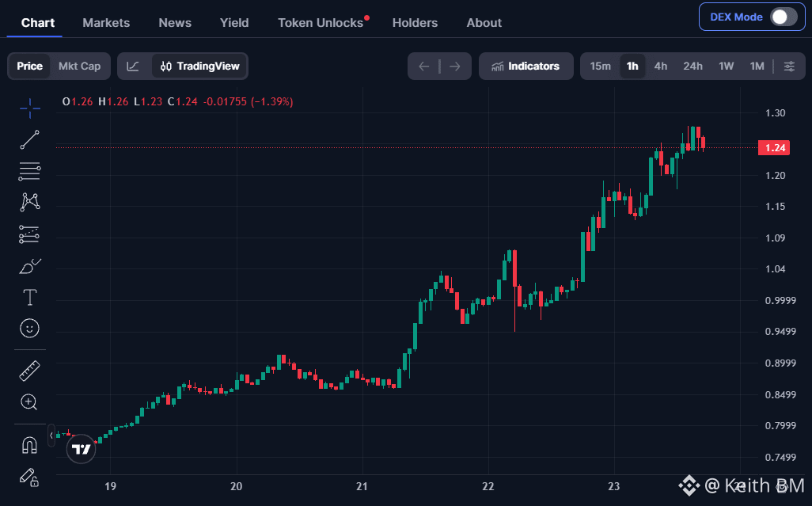This screenshot has height=506, width=812.
Task: Open chart settings sliders icon
Action: pos(789,67)
